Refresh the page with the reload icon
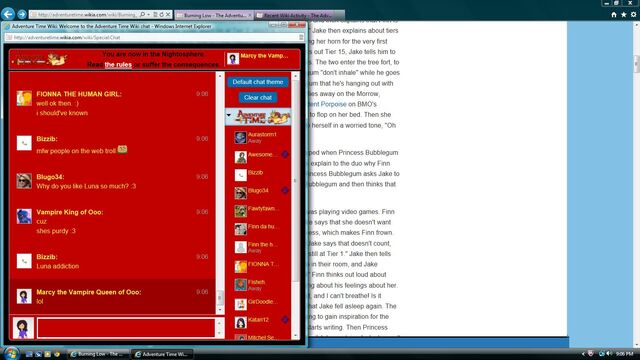This screenshot has width=640, height=360. click(x=161, y=14)
